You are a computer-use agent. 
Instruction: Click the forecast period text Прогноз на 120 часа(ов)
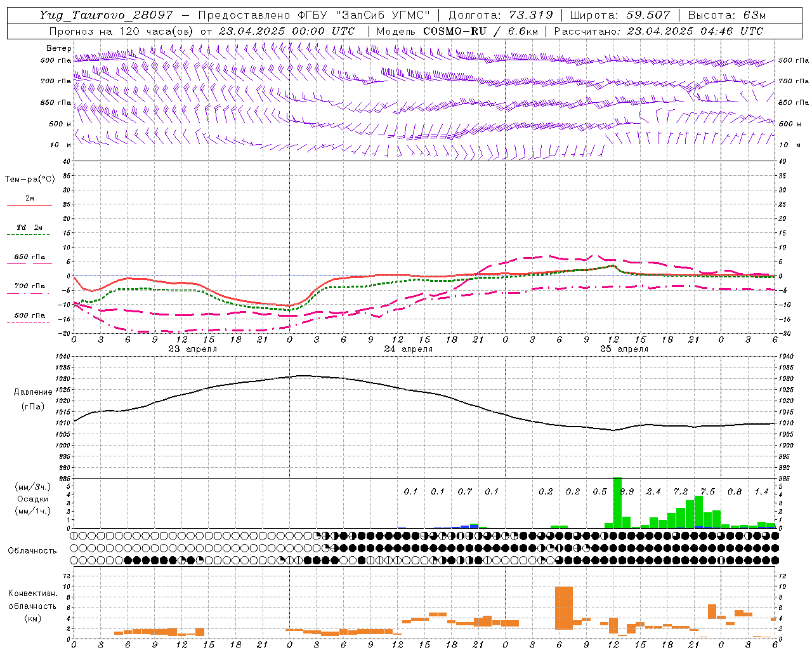tap(122, 31)
